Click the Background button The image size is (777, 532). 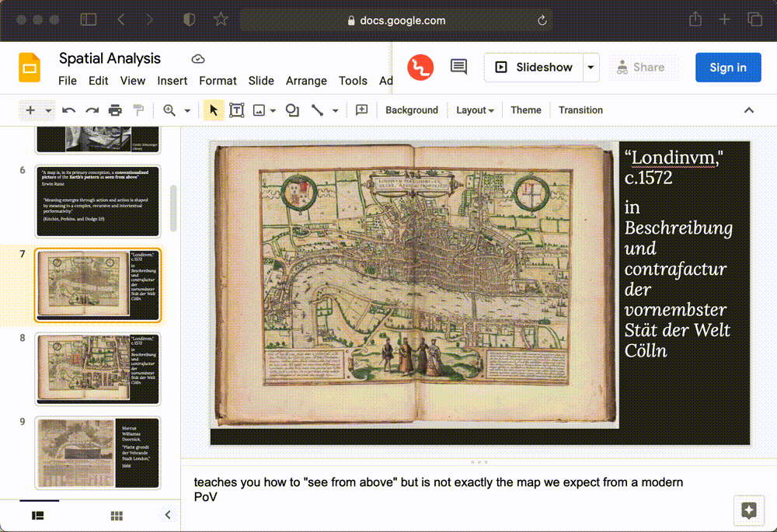click(x=412, y=110)
